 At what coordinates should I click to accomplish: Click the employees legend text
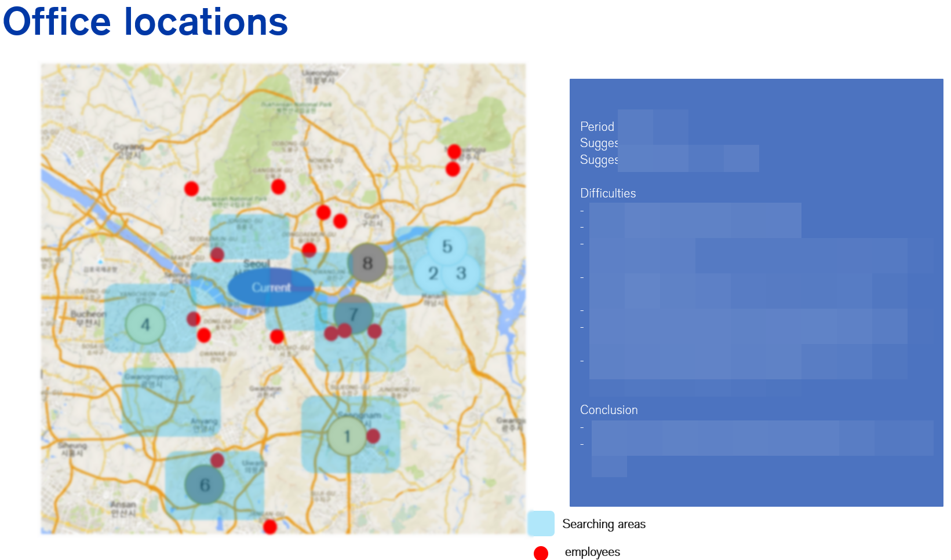(592, 552)
